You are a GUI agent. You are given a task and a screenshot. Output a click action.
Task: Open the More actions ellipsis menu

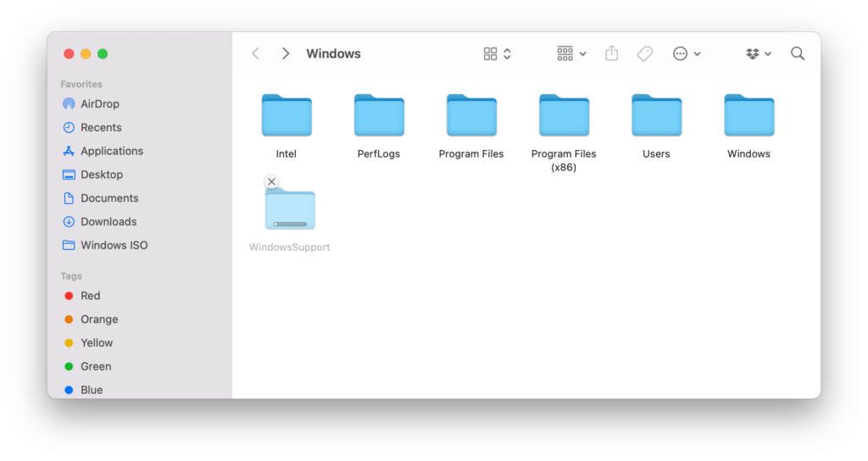click(x=687, y=53)
